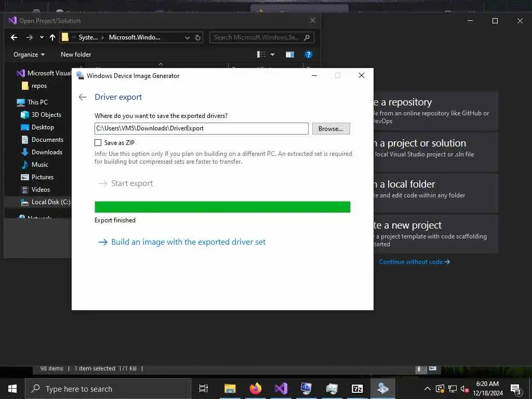
Task: Click the Search Microsoft.Windows search box
Action: pyautogui.click(x=262, y=37)
